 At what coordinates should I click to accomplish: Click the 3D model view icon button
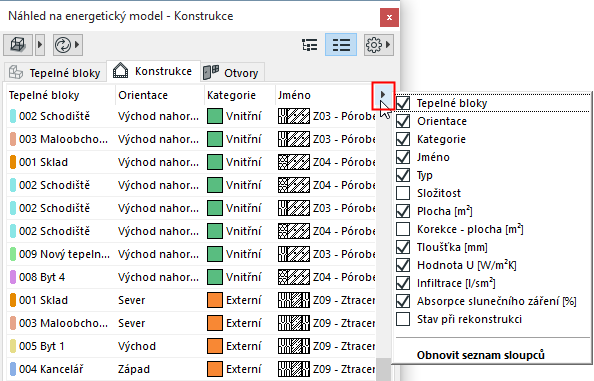coord(18,45)
